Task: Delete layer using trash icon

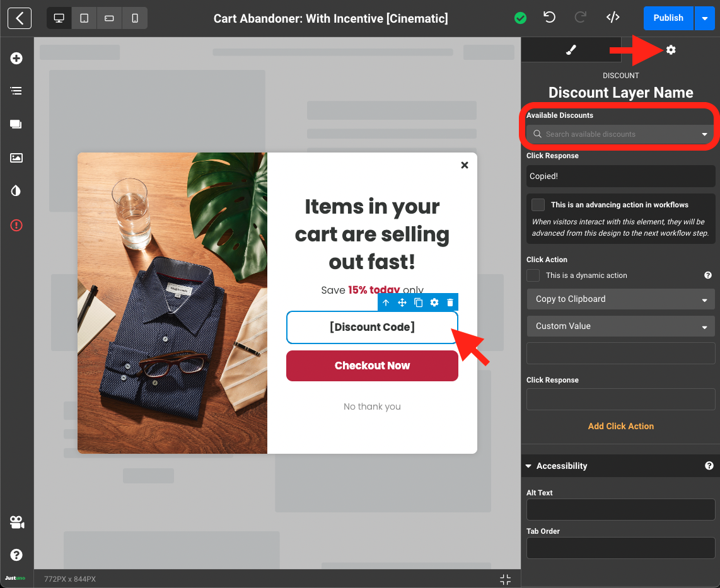Action: [450, 303]
